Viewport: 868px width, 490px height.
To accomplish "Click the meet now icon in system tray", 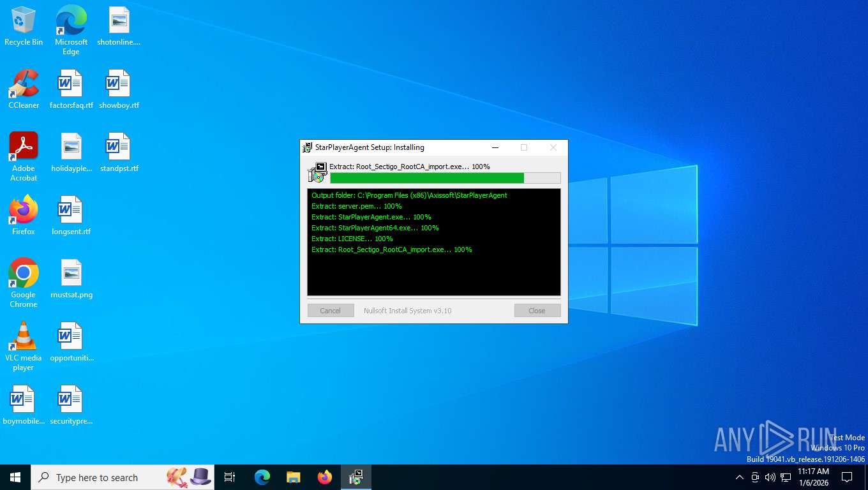I will [x=755, y=477].
